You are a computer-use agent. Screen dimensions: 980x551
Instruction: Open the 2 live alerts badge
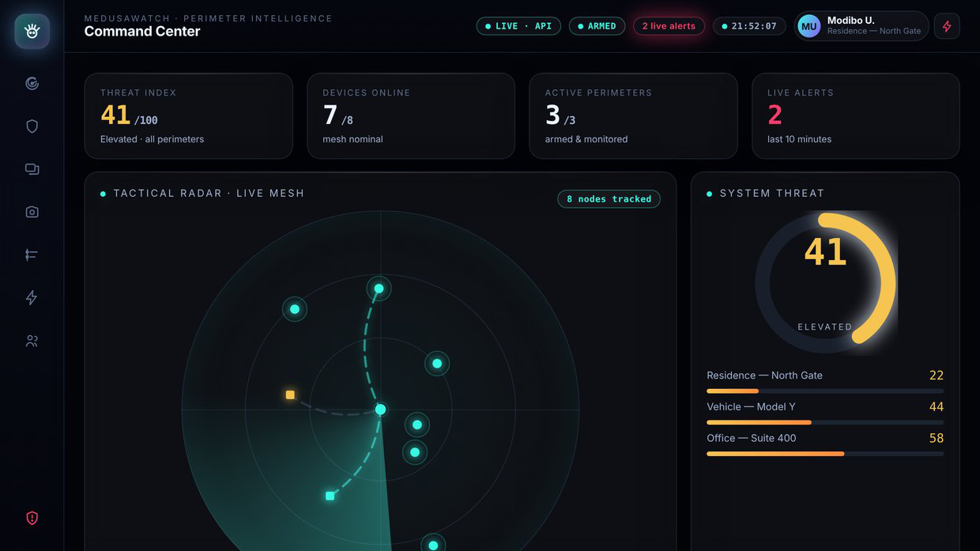coord(669,26)
